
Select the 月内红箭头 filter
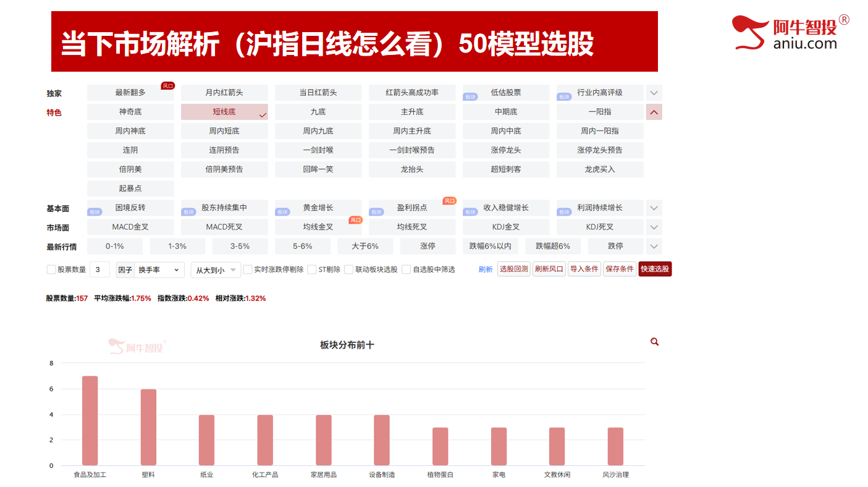[x=224, y=93]
